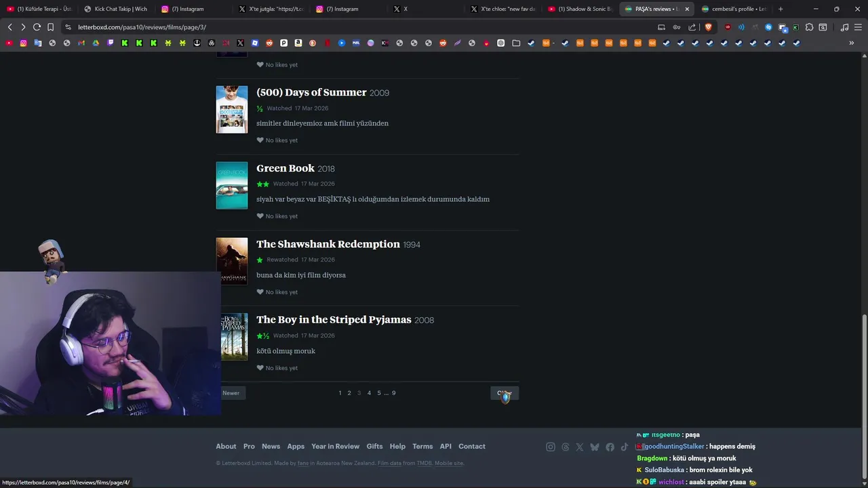This screenshot has width=868, height=488.
Task: Expand hidden bookmarks with double chevron
Action: click(852, 43)
